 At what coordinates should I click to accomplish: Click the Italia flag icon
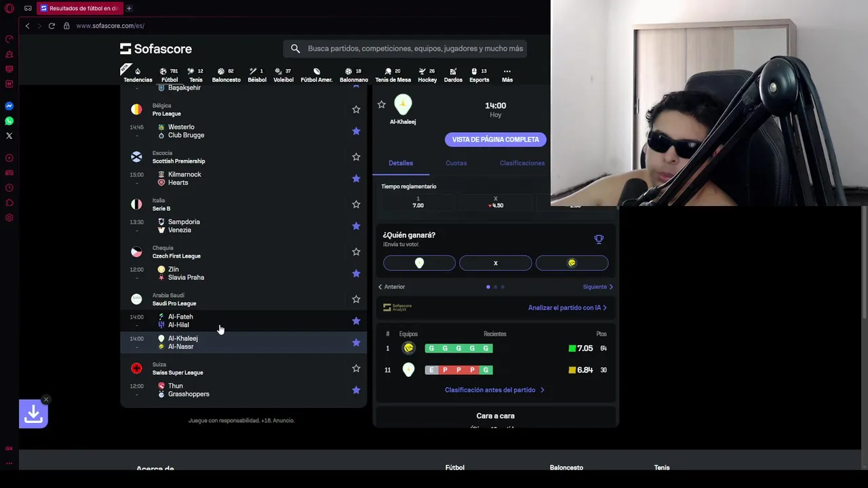click(136, 205)
